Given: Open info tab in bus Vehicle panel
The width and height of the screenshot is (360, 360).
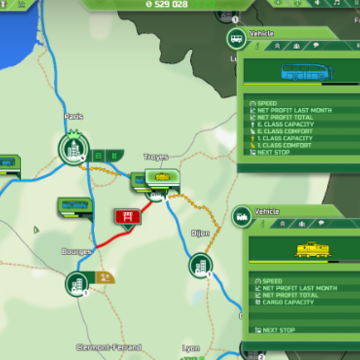Looking at the screenshot, I should coord(257,46).
